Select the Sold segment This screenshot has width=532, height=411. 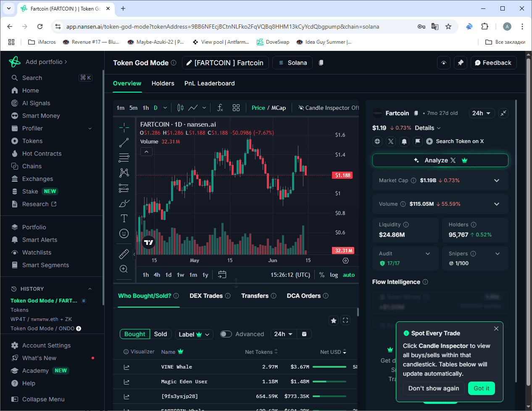click(161, 334)
